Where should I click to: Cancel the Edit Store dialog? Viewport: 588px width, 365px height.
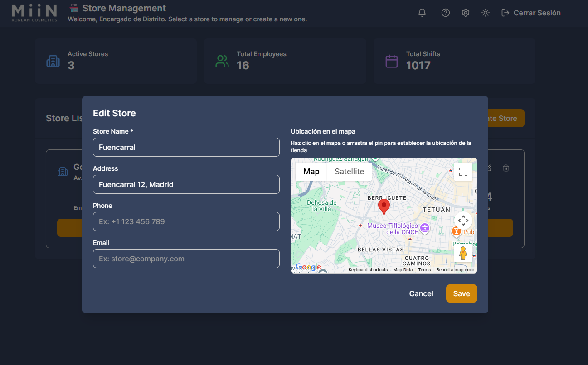click(x=421, y=293)
